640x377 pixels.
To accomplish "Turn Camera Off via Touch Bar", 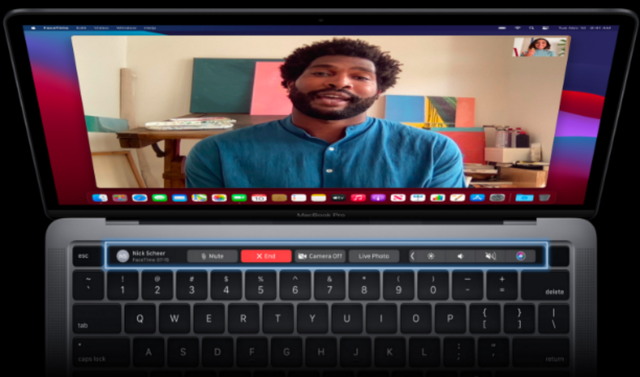I will [x=320, y=256].
